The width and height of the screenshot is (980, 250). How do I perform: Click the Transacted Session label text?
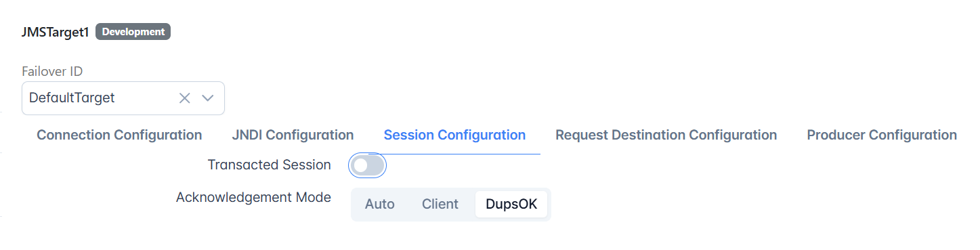[269, 165]
